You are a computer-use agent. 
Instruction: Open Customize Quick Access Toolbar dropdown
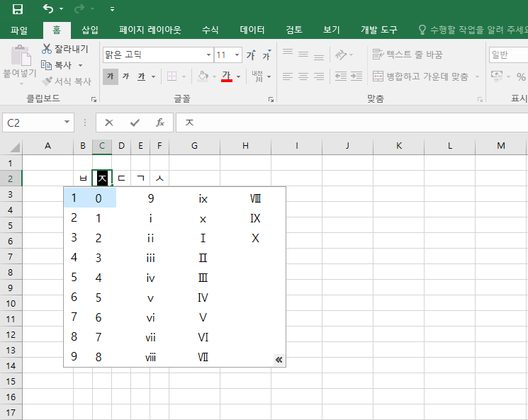click(112, 9)
